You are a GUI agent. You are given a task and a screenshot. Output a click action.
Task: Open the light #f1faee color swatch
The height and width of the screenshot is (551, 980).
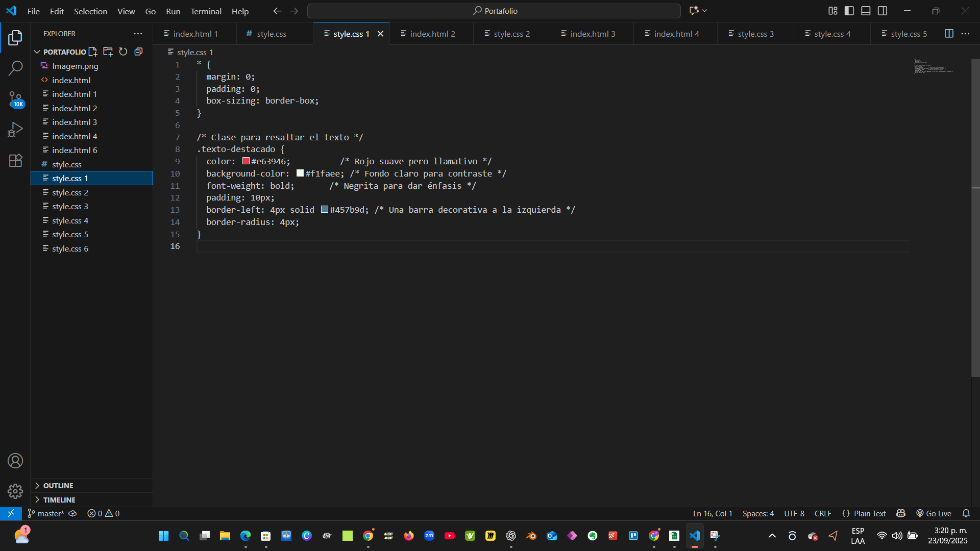click(x=300, y=173)
